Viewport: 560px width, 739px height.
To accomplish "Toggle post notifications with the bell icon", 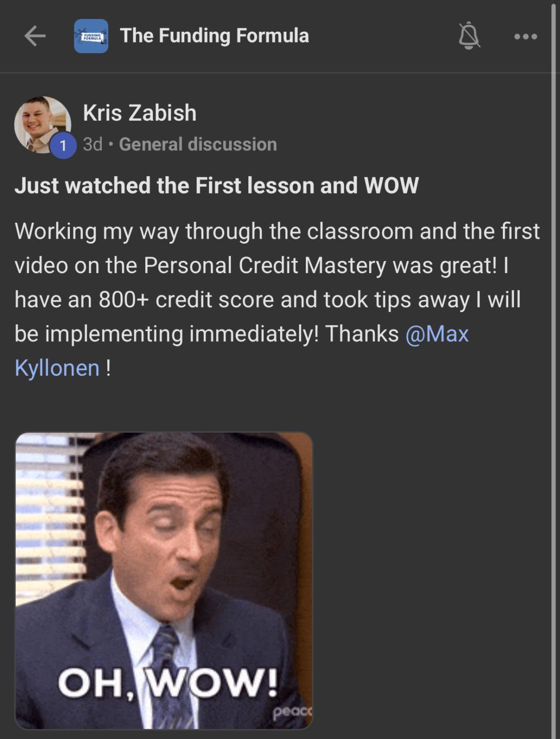I will (x=469, y=36).
